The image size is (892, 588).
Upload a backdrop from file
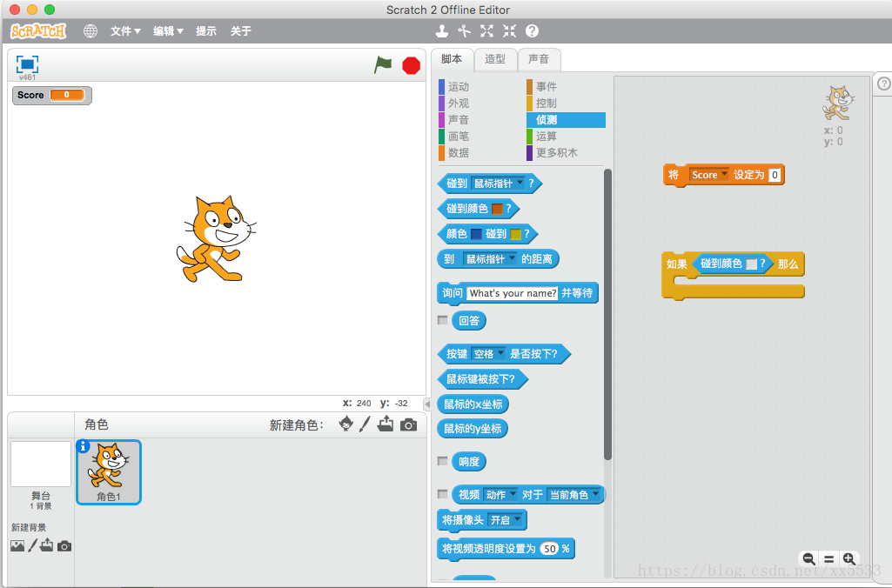(47, 545)
